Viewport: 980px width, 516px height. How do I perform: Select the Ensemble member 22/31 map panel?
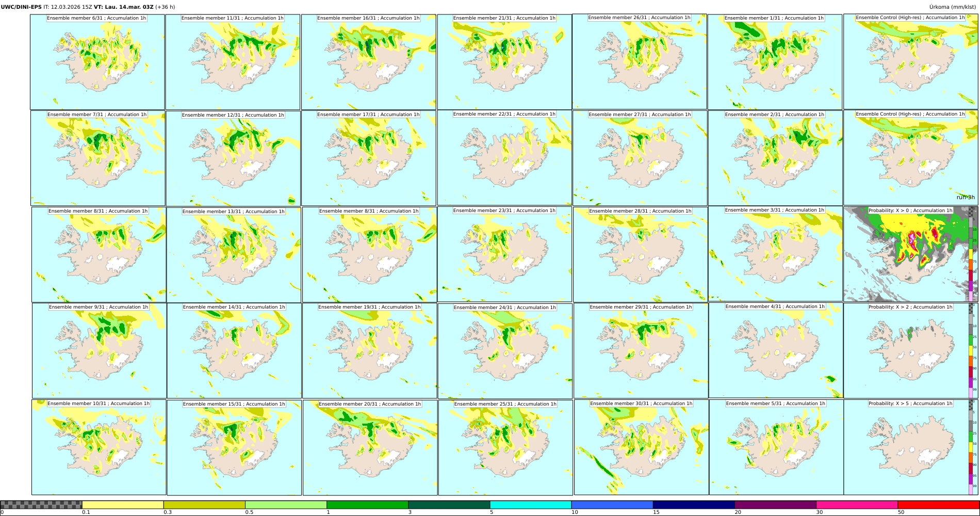(504, 158)
